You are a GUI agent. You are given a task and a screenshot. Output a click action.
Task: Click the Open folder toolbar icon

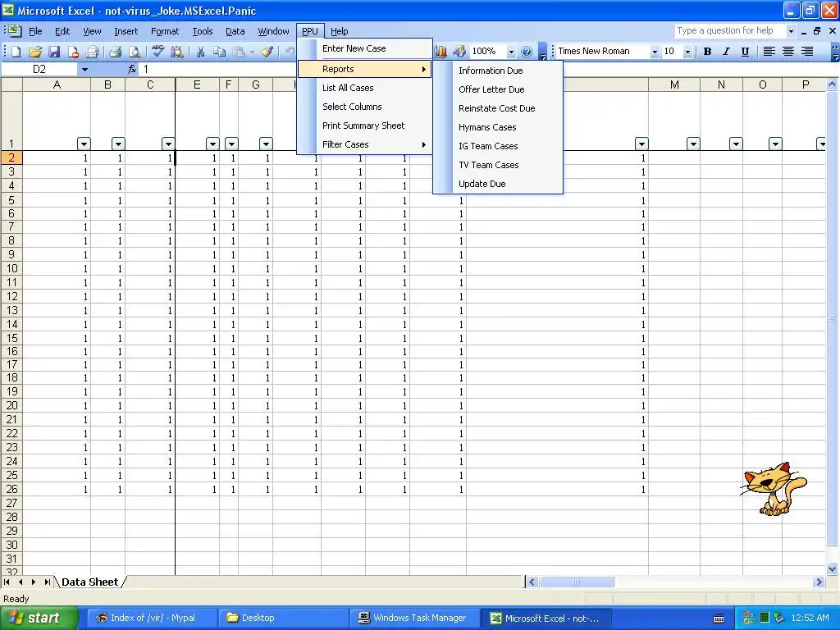34,52
